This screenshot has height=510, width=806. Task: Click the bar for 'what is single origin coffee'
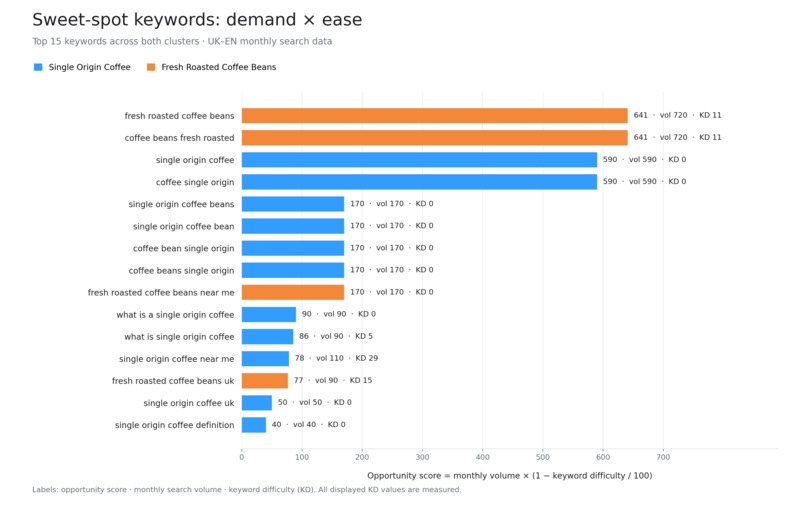tap(267, 337)
